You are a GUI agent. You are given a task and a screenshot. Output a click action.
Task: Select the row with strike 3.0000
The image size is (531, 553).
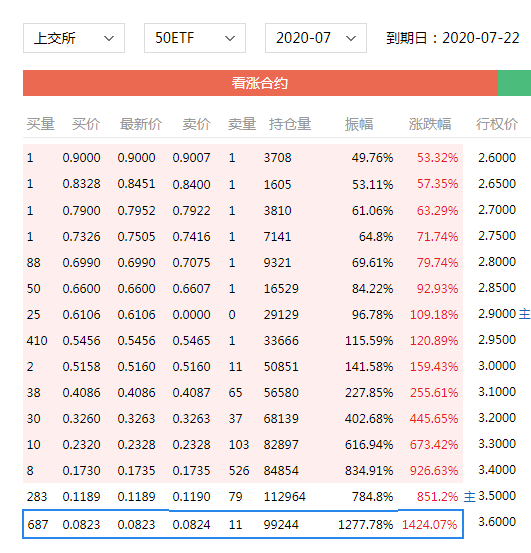[x=243, y=366]
